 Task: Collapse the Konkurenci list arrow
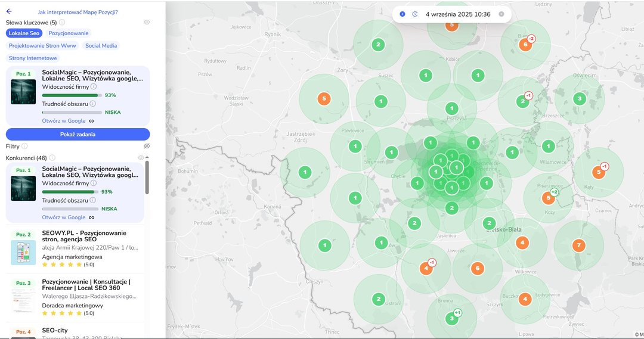pyautogui.click(x=147, y=157)
